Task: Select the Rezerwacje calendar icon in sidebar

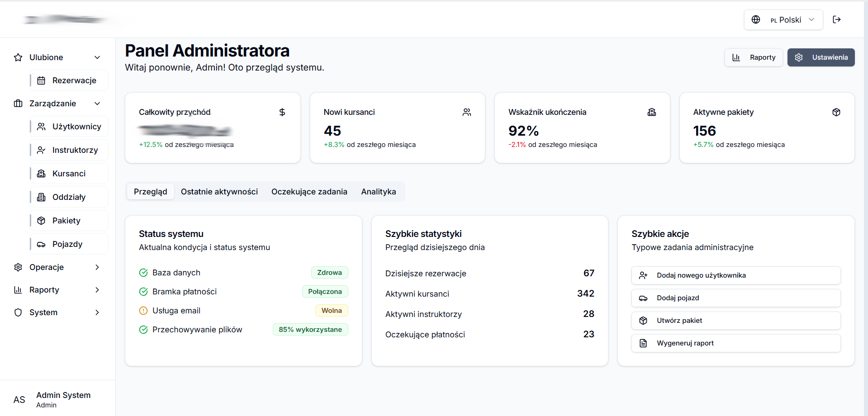Action: coord(42,80)
